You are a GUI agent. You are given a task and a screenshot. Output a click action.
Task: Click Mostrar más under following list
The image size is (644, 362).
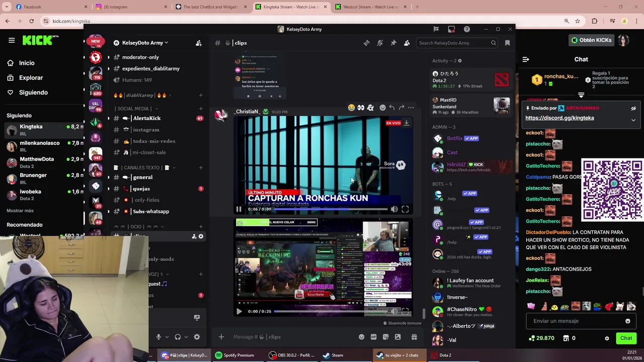tap(20, 211)
